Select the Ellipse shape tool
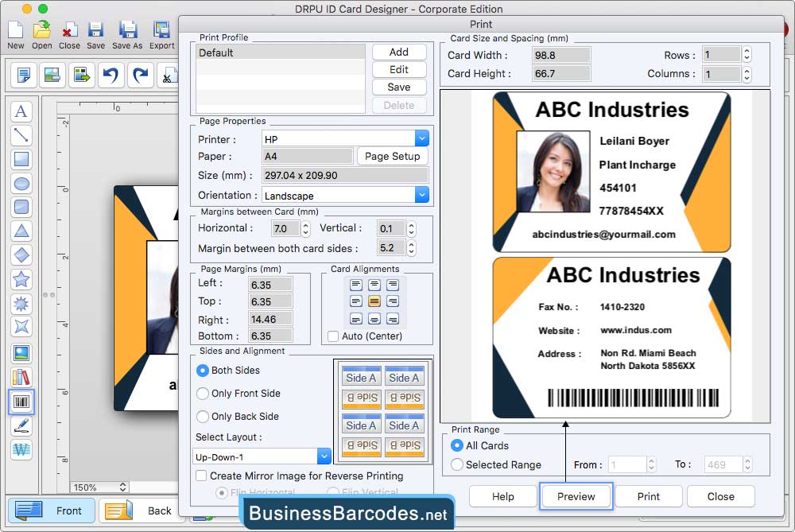Screen dimensions: 795x532 pyautogui.click(x=21, y=183)
